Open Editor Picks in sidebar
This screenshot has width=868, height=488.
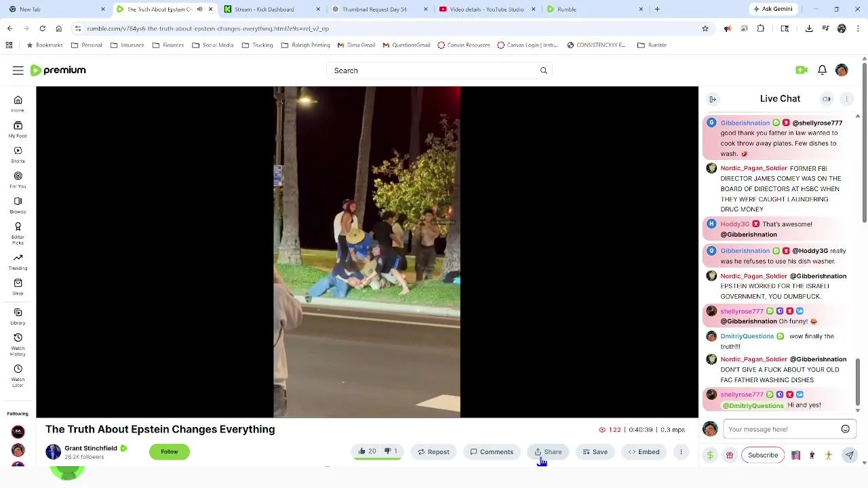click(18, 232)
